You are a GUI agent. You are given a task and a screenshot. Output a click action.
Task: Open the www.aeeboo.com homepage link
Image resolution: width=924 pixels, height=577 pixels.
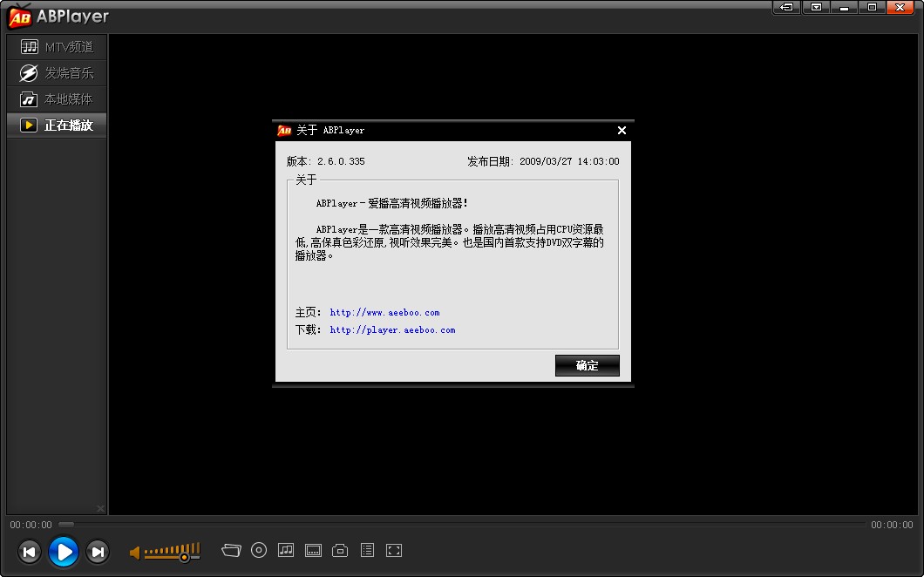pos(384,312)
